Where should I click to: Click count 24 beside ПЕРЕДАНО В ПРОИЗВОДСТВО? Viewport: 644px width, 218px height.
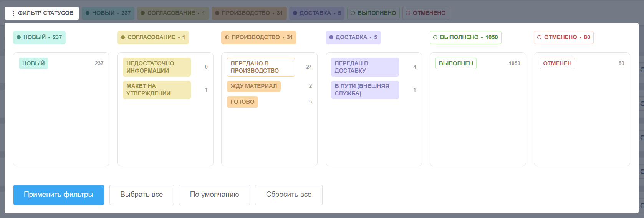(309, 67)
